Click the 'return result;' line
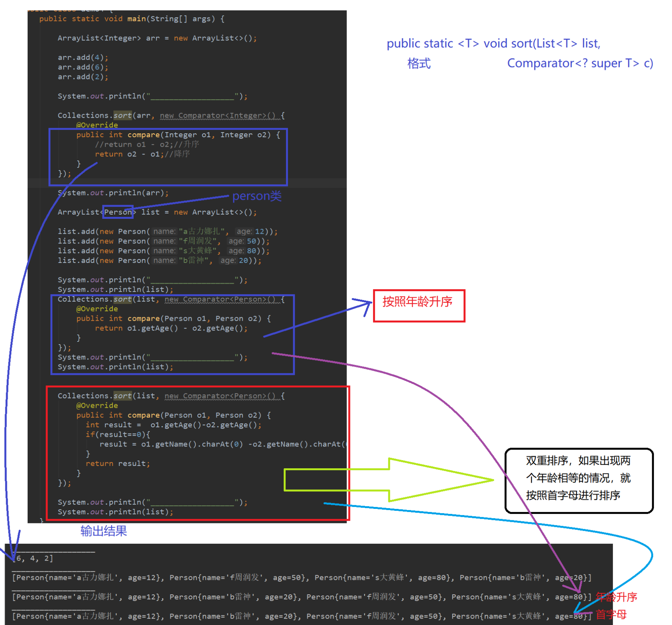The image size is (672, 625). click(x=118, y=464)
